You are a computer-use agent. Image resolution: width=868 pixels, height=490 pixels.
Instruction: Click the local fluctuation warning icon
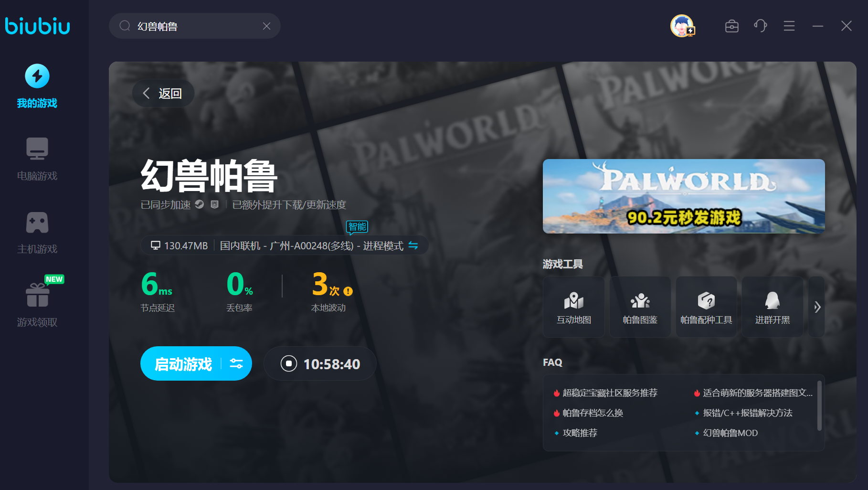[x=348, y=291]
